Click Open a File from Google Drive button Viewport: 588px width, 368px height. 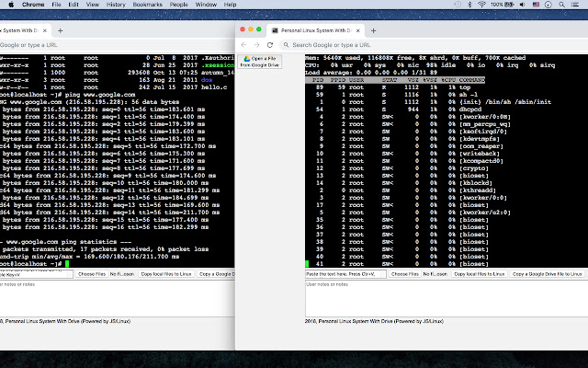point(259,62)
